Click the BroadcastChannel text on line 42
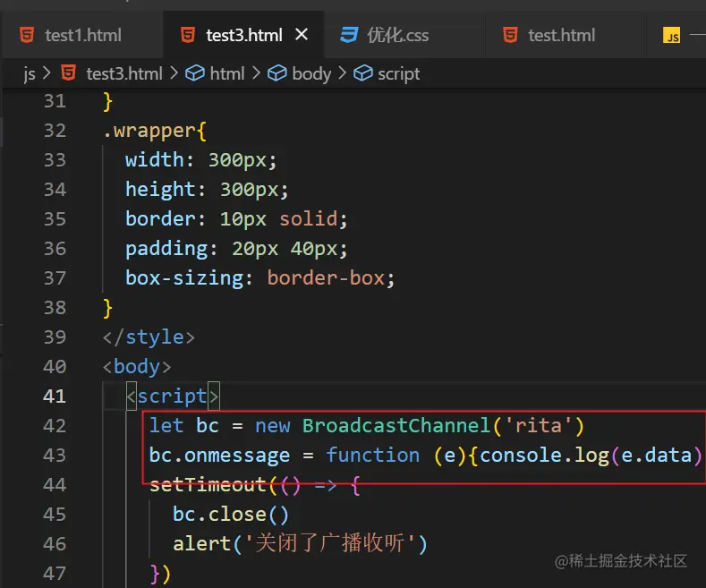 (x=396, y=425)
